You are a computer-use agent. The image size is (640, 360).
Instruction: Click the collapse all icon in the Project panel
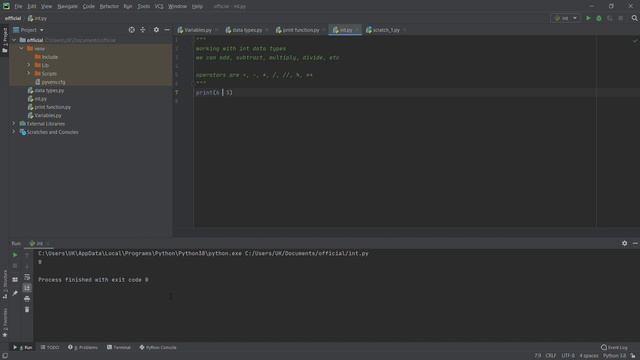point(143,30)
